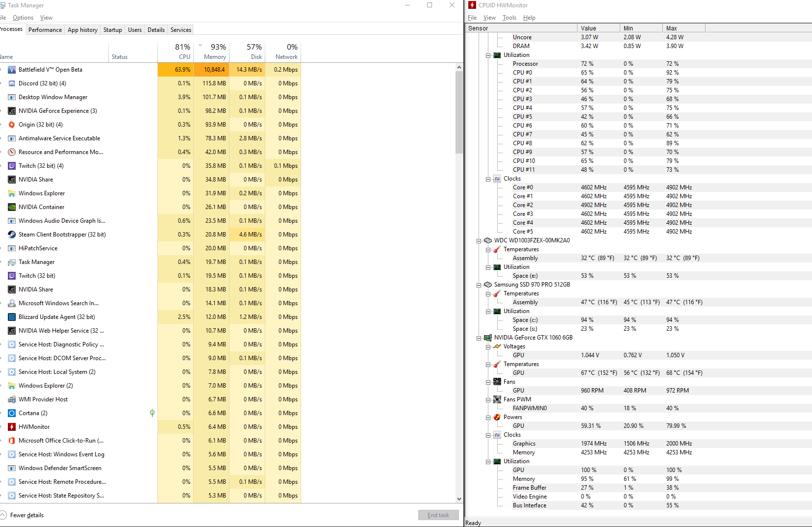Click the scroll up arrow in Task Manager
The height and width of the screenshot is (527, 812).
click(x=459, y=67)
